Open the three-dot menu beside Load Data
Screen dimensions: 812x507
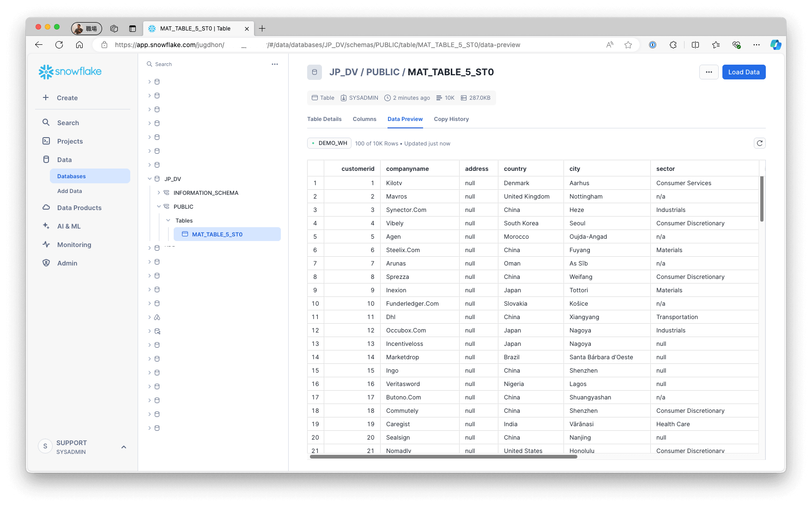pos(709,72)
